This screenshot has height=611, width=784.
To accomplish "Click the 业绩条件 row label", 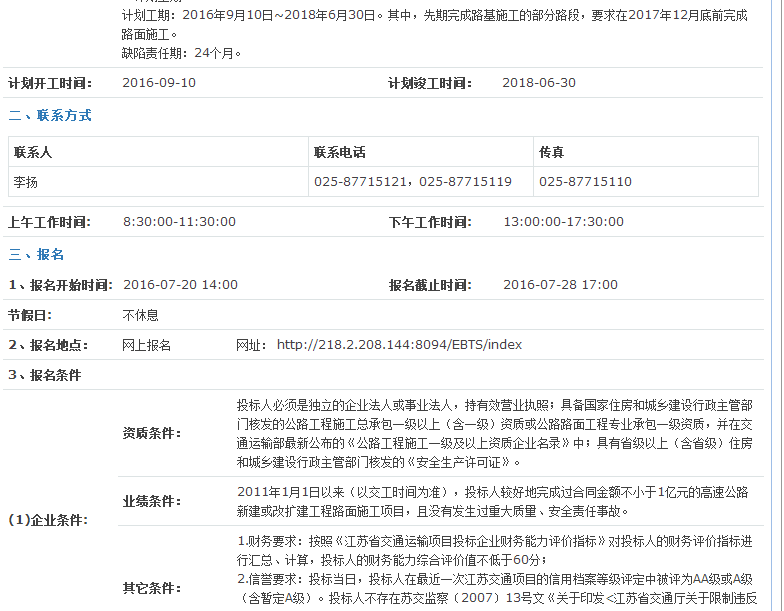I will pos(152,501).
